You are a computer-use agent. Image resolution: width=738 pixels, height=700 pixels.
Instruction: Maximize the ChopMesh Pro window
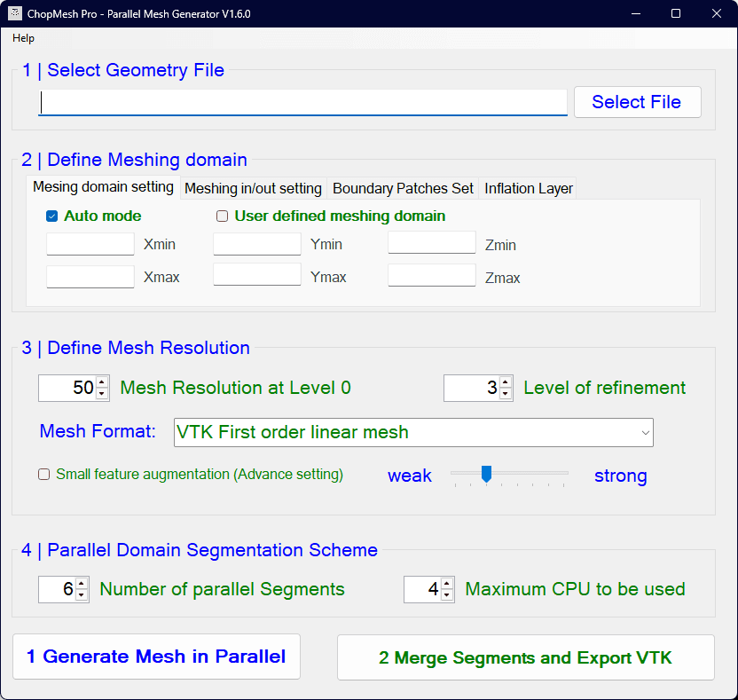tap(676, 13)
